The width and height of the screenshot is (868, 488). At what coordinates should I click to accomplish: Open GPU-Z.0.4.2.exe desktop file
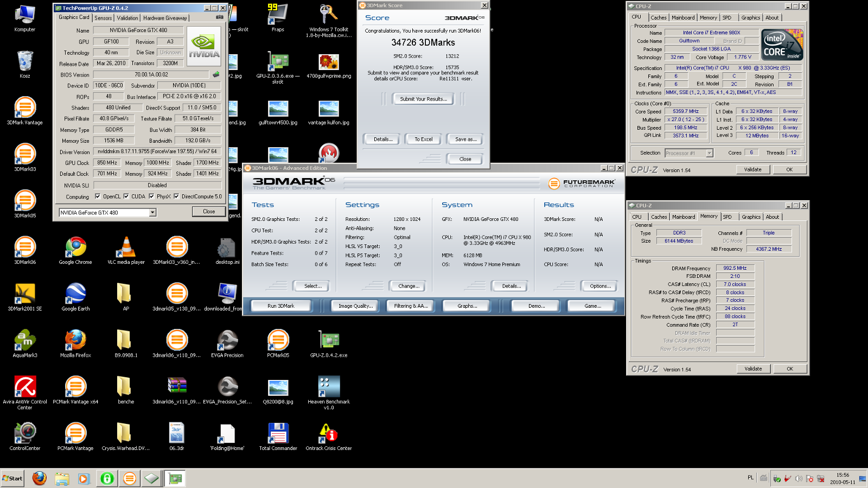329,344
